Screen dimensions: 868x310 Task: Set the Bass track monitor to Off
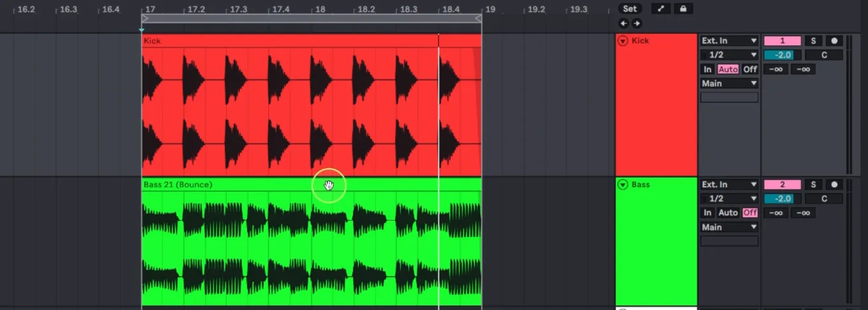point(750,213)
